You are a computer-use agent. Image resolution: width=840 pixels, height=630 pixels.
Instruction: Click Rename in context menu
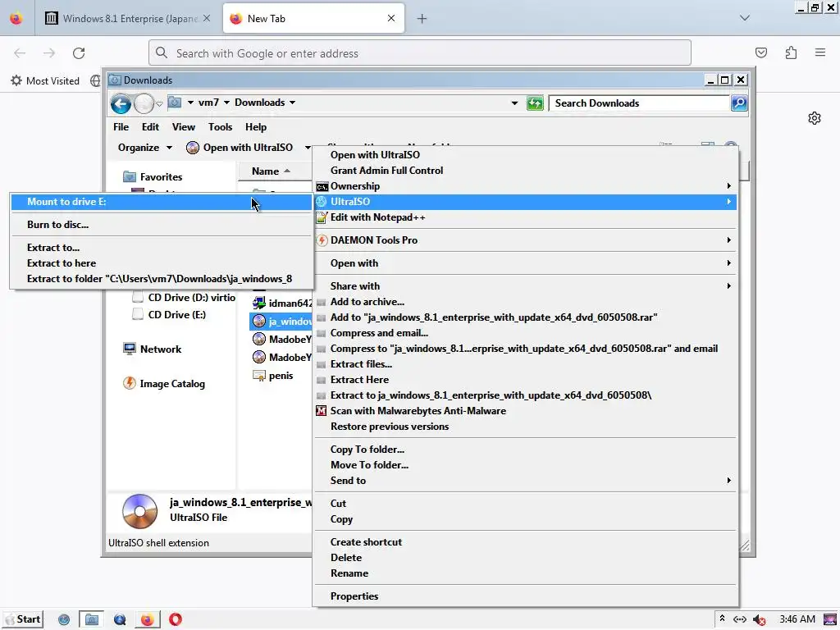point(527,573)
